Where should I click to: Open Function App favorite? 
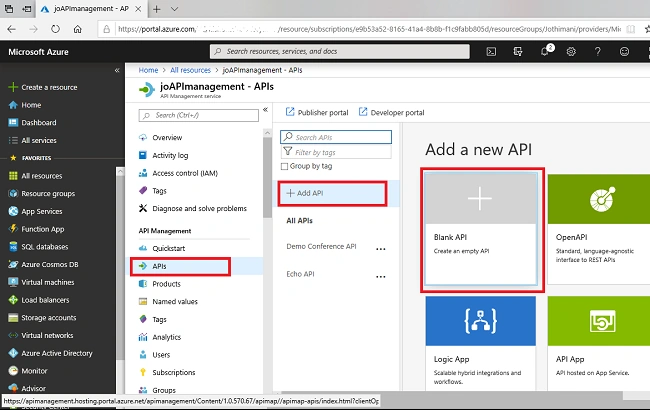pos(36,229)
